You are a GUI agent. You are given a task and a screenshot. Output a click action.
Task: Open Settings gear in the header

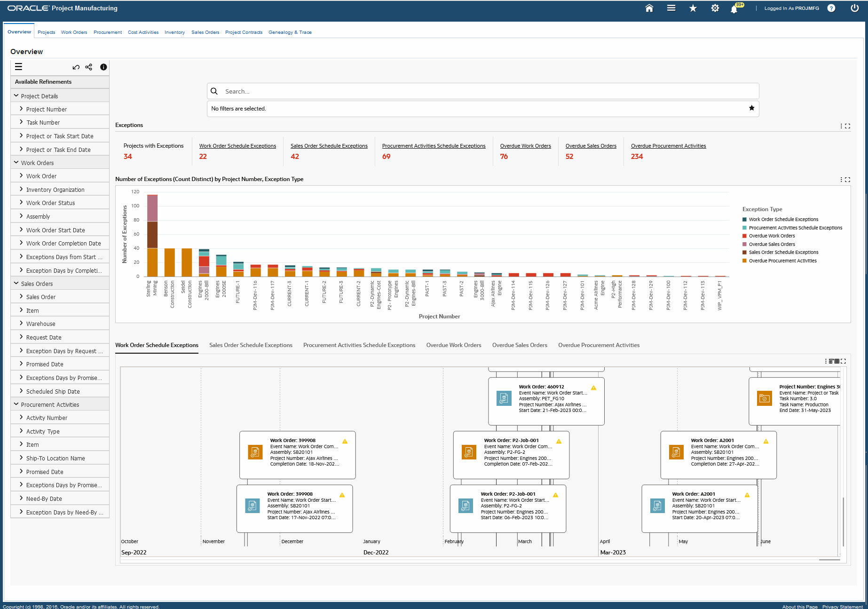715,8
